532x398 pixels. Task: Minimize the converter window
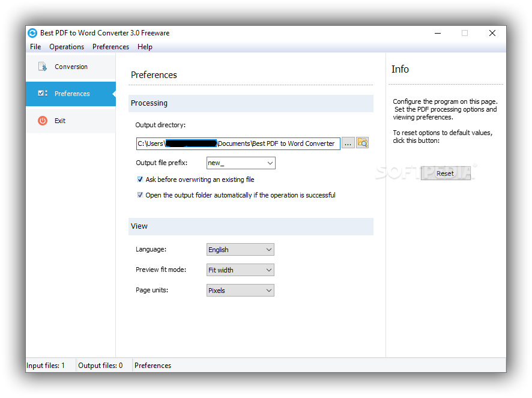pyautogui.click(x=438, y=33)
